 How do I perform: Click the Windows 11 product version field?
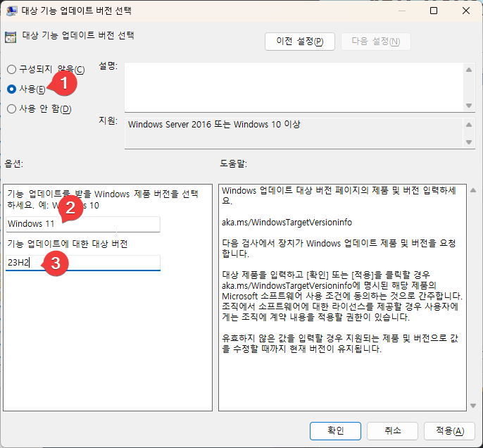83,224
